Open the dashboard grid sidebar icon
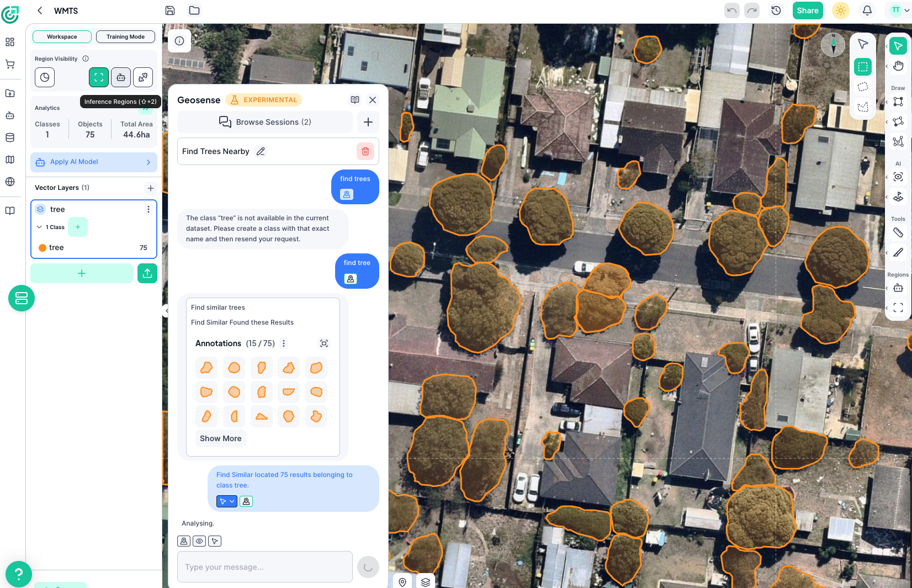This screenshot has width=912, height=588. (10, 42)
